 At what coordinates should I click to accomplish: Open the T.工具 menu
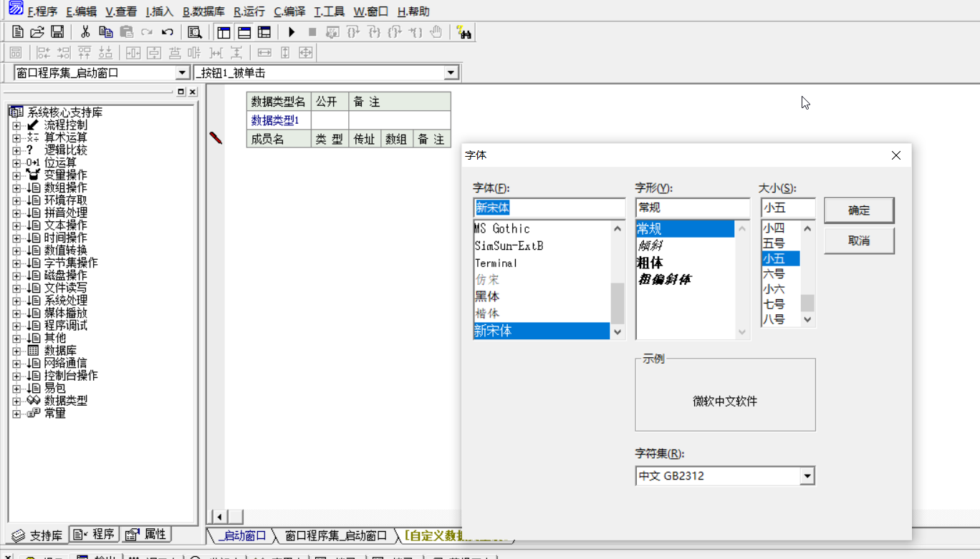tap(329, 11)
